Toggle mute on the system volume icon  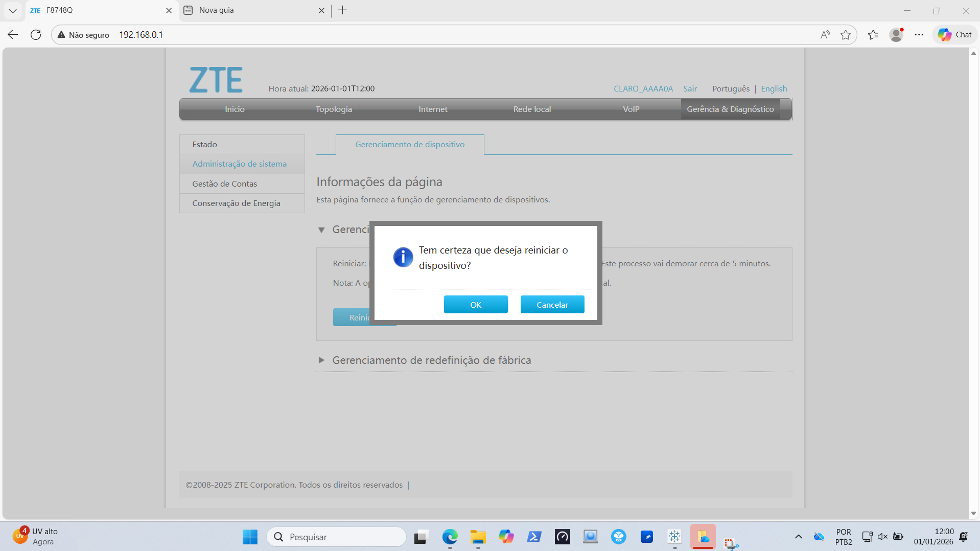[882, 537]
